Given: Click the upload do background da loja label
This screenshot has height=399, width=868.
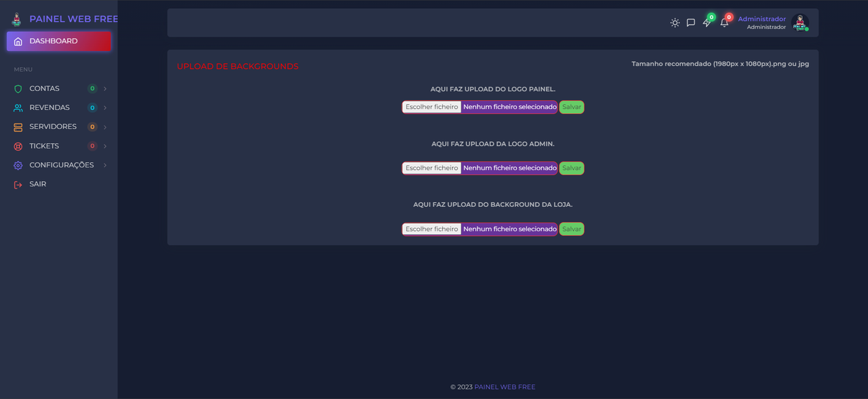Looking at the screenshot, I should point(493,204).
